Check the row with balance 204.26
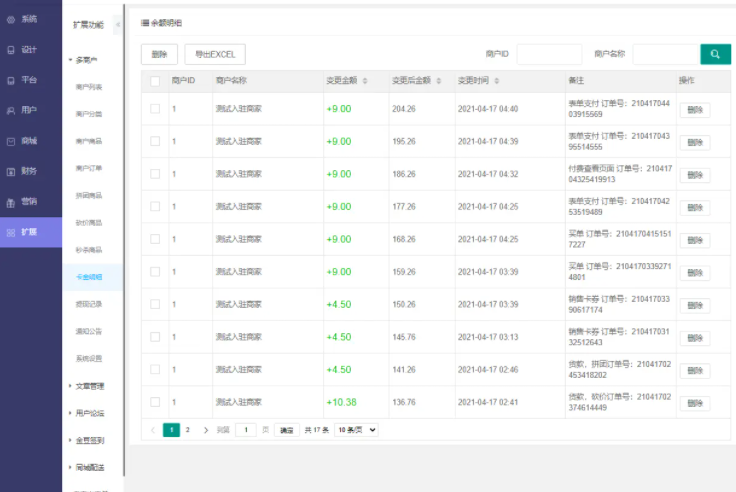Image resolution: width=736 pixels, height=492 pixels. [x=155, y=109]
